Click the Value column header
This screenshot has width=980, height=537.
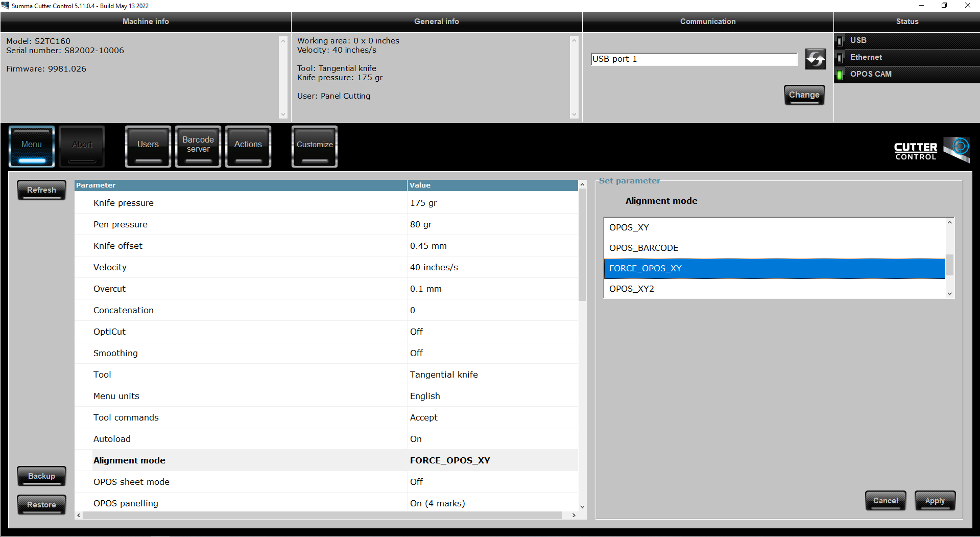(493, 185)
